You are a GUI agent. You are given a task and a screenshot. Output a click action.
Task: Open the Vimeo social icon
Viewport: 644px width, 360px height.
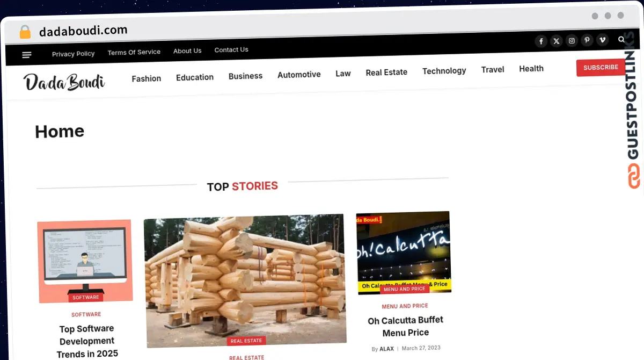[603, 39]
